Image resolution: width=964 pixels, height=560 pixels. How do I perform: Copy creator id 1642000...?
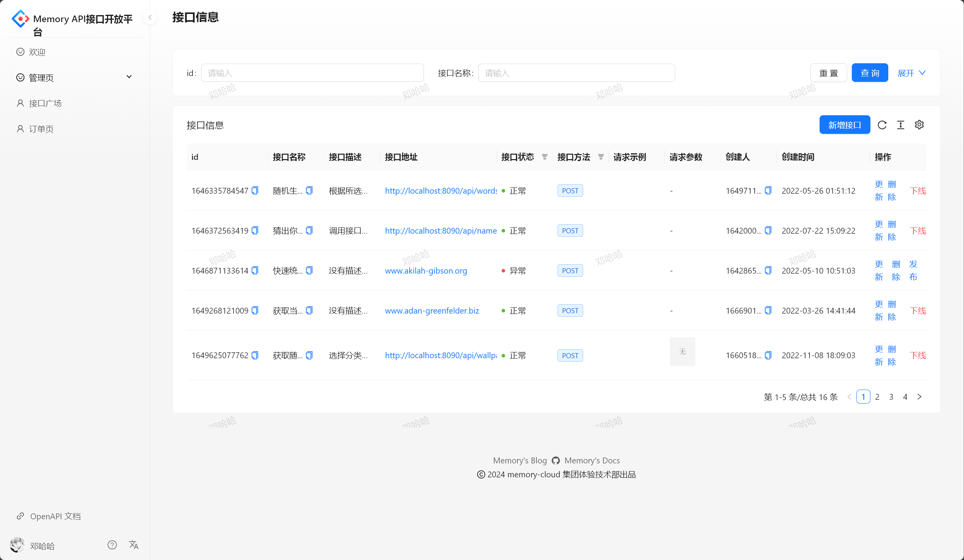(768, 231)
